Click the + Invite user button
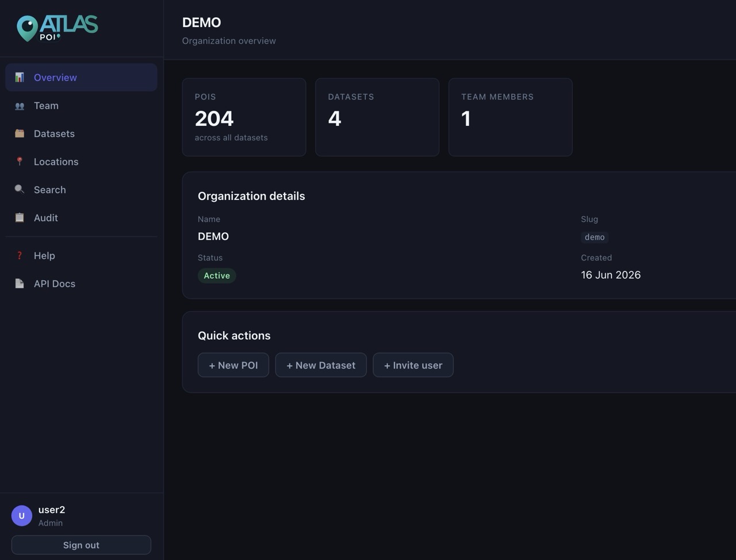 tap(413, 365)
